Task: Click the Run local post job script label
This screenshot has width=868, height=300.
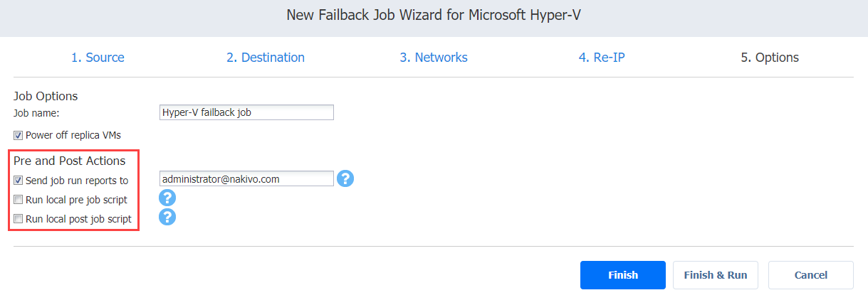Action: tap(78, 219)
